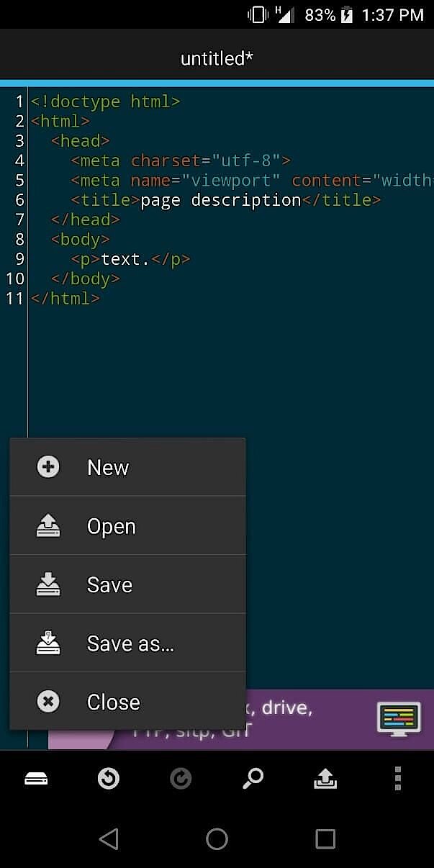Tap the export/upload icon in the toolbar
This screenshot has width=434, height=868.
pyautogui.click(x=325, y=778)
